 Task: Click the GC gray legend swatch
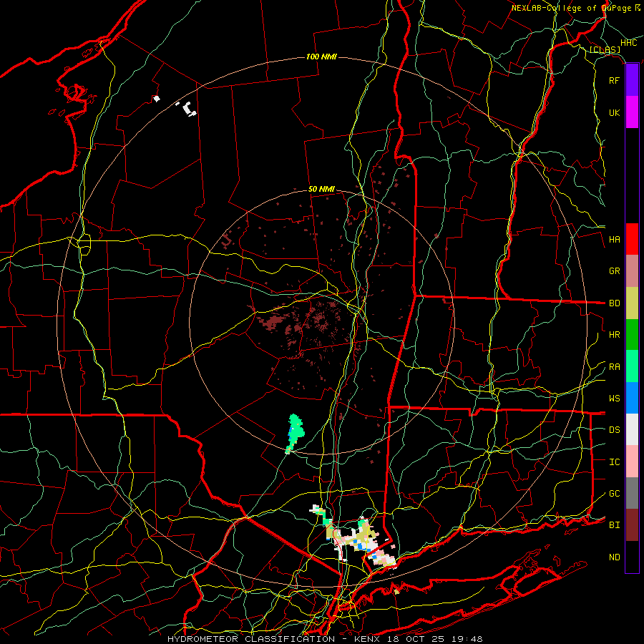click(x=632, y=493)
